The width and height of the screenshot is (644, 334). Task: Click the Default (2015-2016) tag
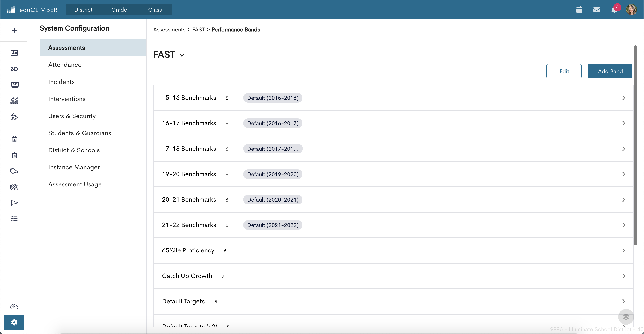[x=273, y=98]
